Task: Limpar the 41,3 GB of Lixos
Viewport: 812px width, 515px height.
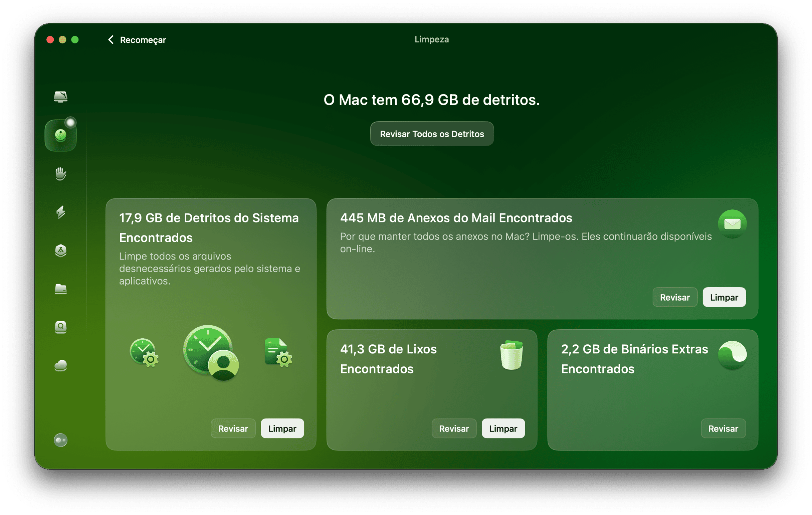Action: pos(503,428)
